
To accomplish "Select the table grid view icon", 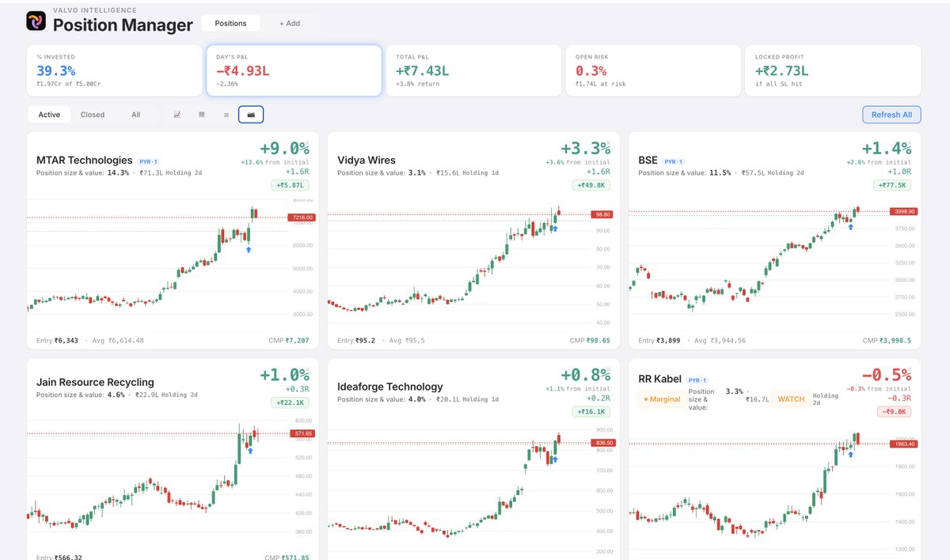I will click(201, 115).
